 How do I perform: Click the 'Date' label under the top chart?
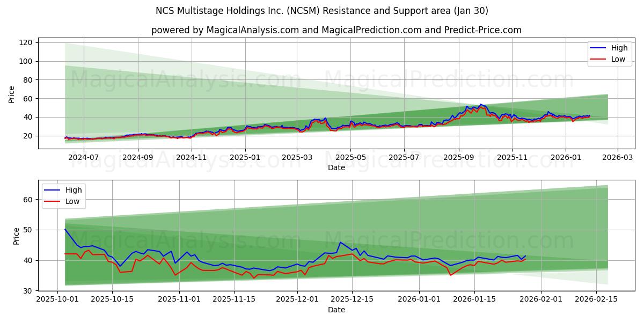click(336, 168)
